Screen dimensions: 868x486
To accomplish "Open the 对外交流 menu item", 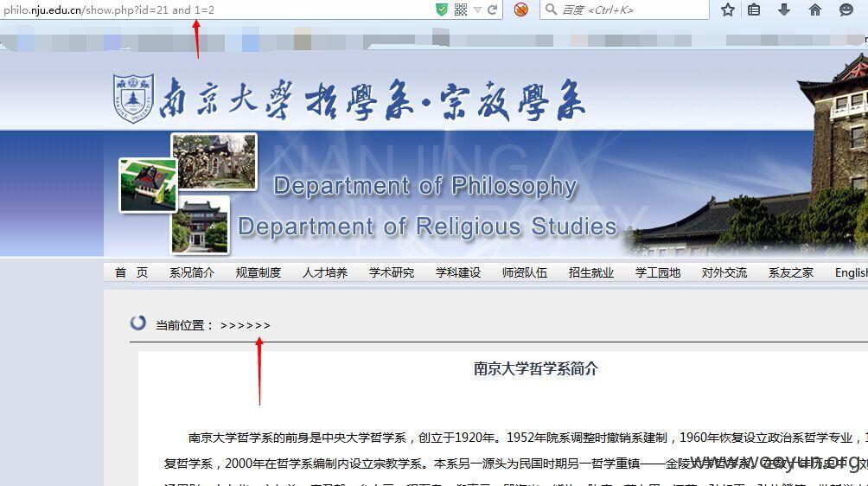I will click(x=724, y=272).
